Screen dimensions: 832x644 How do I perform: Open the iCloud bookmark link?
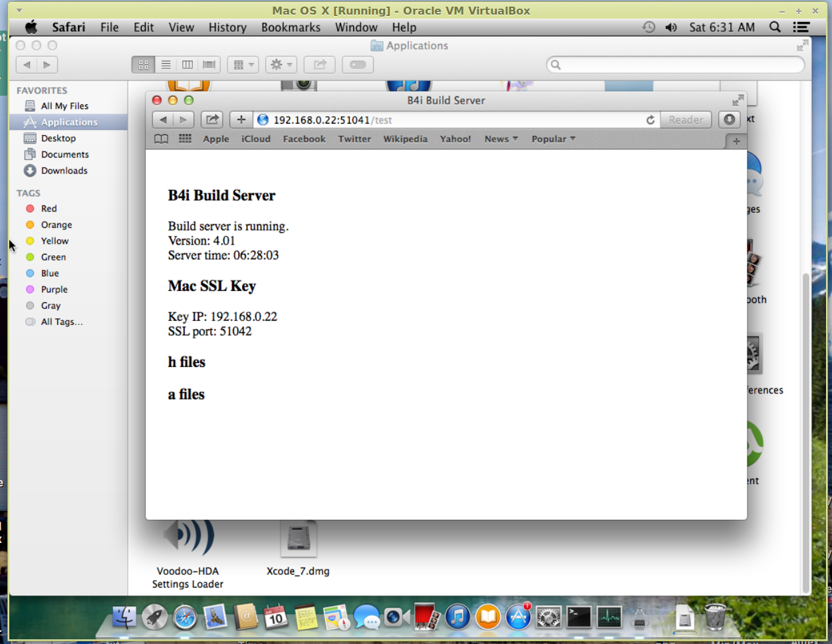pyautogui.click(x=256, y=139)
